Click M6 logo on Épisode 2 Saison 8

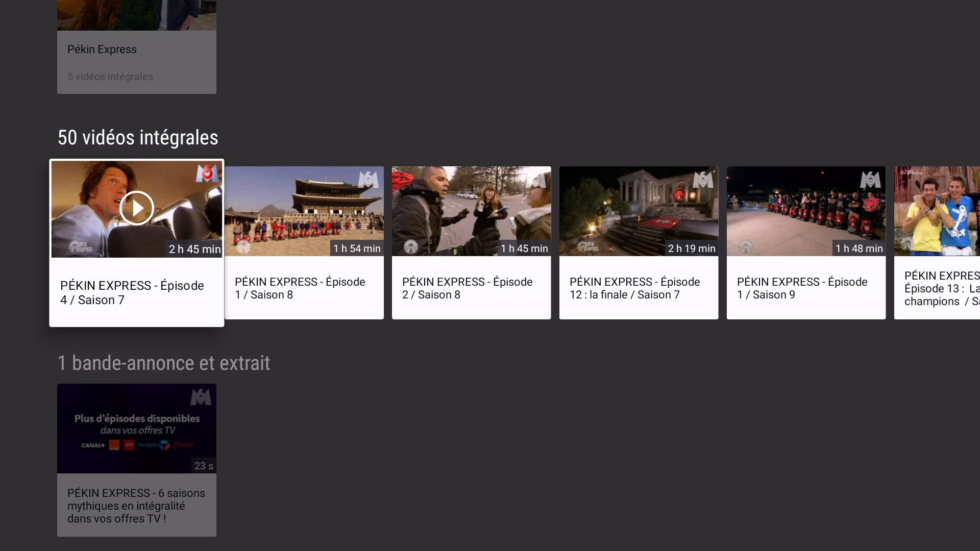[x=535, y=179]
